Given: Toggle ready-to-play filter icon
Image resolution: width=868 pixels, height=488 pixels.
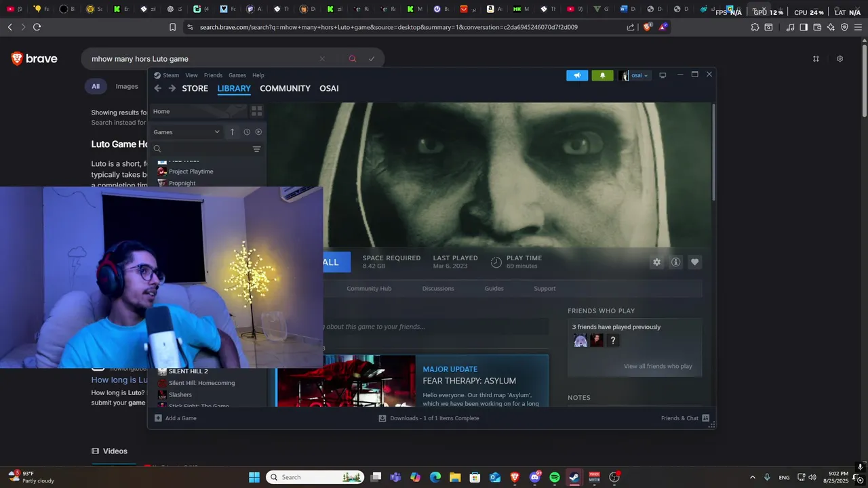Looking at the screenshot, I should click(258, 132).
